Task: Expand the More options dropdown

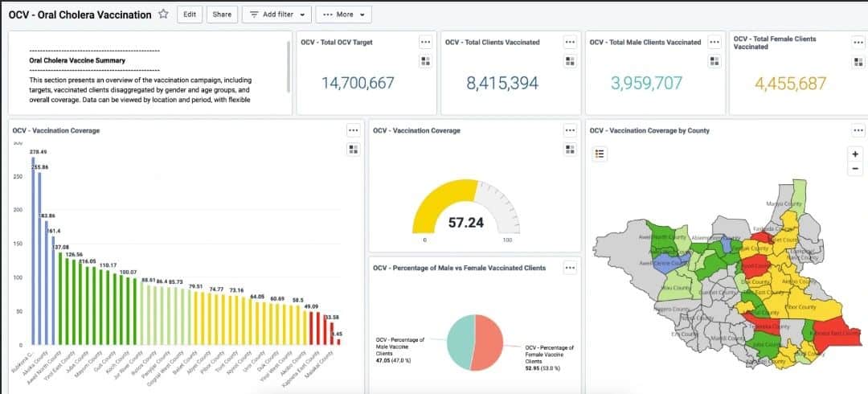Action: (343, 14)
